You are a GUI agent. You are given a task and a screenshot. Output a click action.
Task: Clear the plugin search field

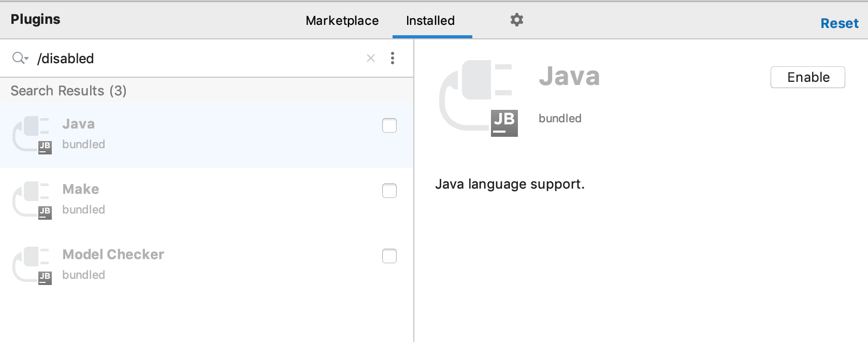371,58
